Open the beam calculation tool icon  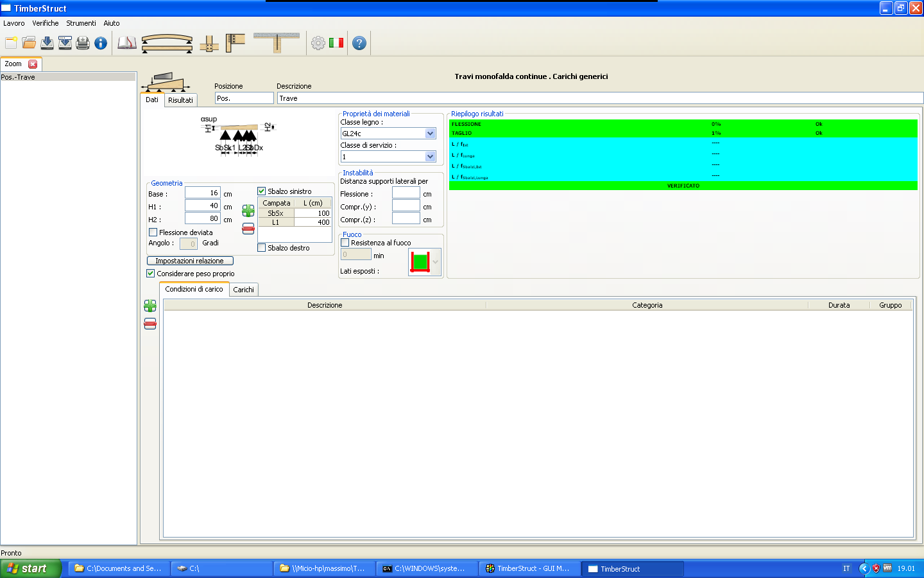click(x=167, y=43)
